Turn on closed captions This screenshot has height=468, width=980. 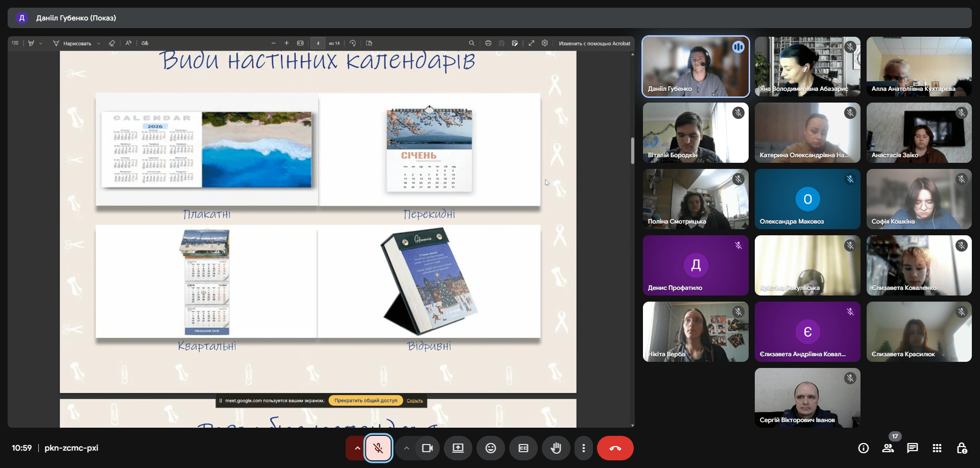tap(523, 448)
